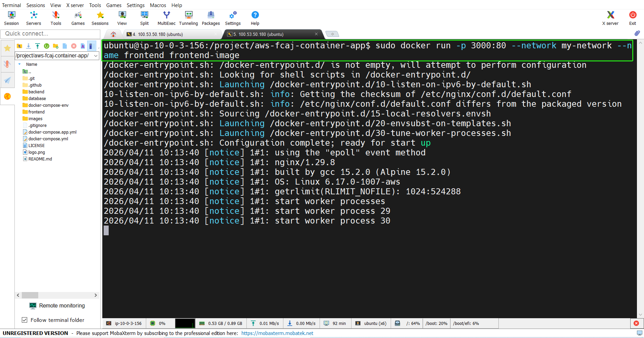The height and width of the screenshot is (338, 644).
Task: Open a new tab button
Action: point(332,34)
